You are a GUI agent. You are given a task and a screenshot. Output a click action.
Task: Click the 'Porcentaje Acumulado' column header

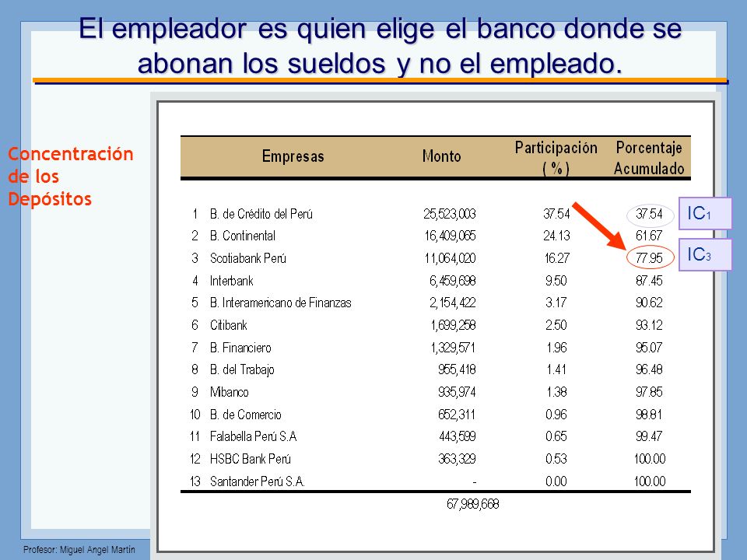coord(649,158)
